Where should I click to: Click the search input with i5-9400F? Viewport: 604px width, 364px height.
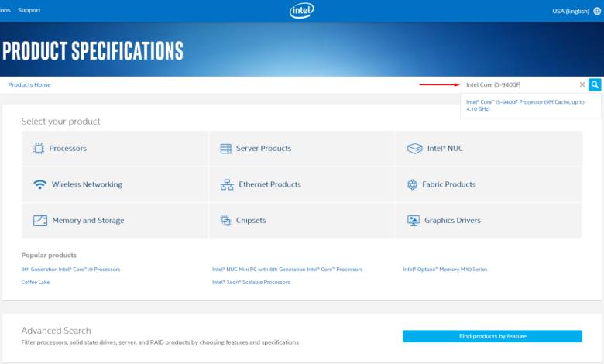coord(520,84)
